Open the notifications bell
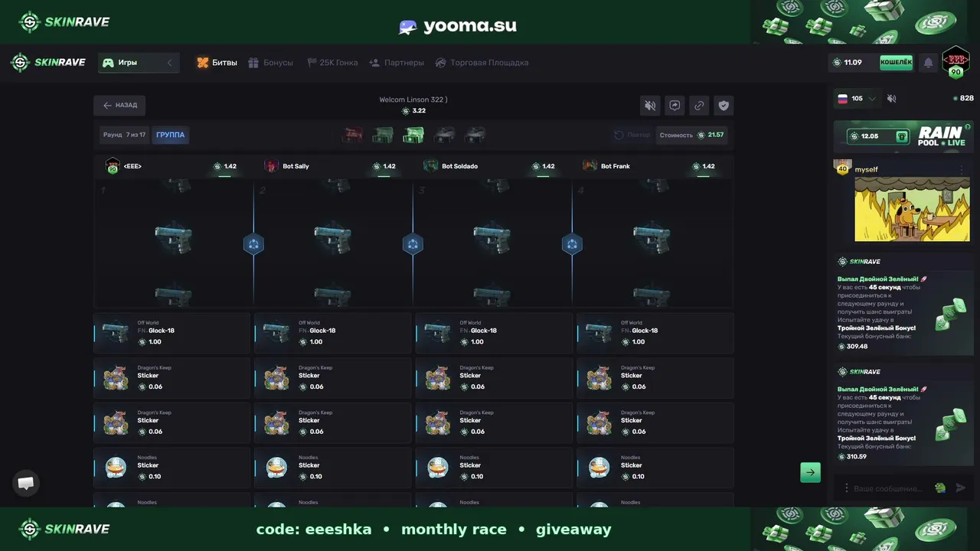Viewport: 980px width, 551px height. click(929, 63)
